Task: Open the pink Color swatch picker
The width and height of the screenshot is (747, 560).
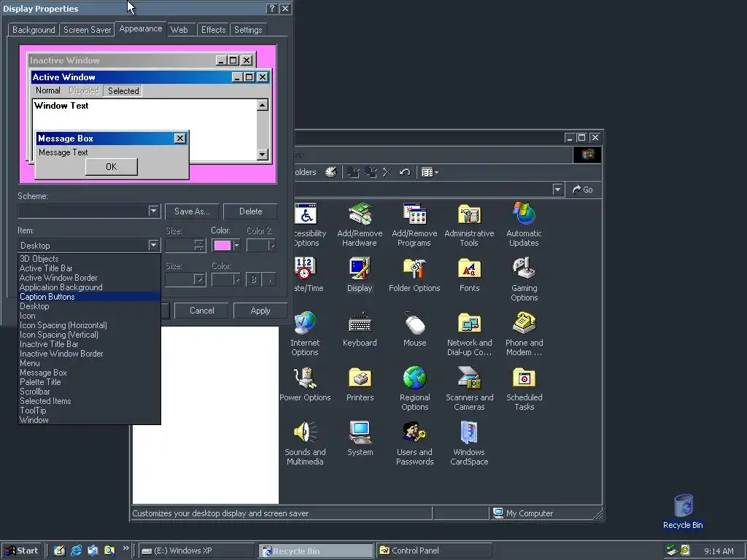Action: [x=226, y=245]
